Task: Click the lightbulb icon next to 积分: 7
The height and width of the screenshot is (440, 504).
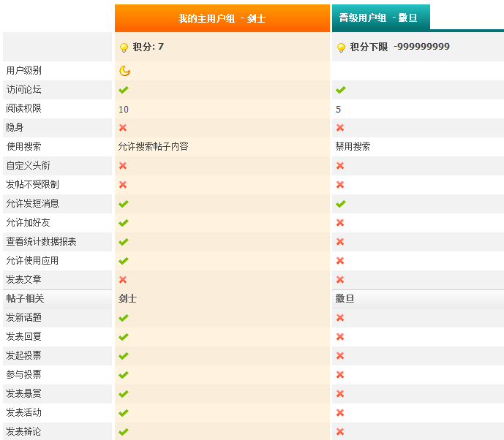Action: coord(124,48)
